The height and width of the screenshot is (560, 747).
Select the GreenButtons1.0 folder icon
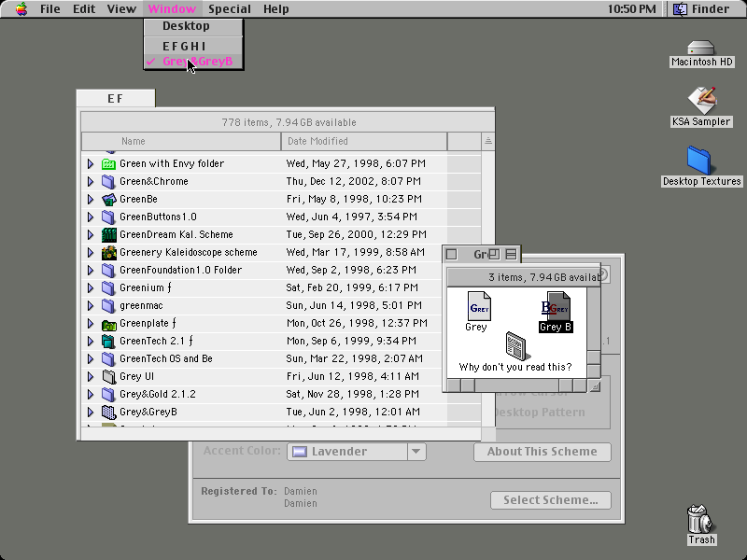click(108, 217)
